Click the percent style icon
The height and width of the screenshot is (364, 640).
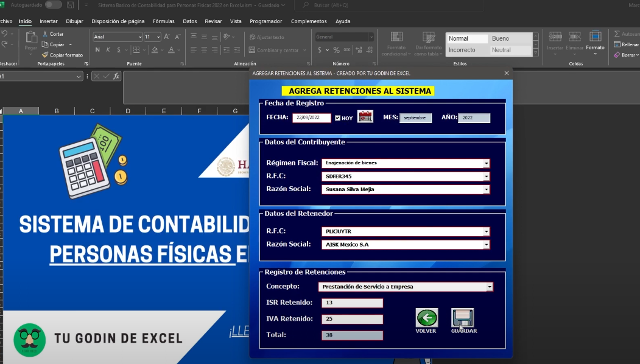click(336, 50)
